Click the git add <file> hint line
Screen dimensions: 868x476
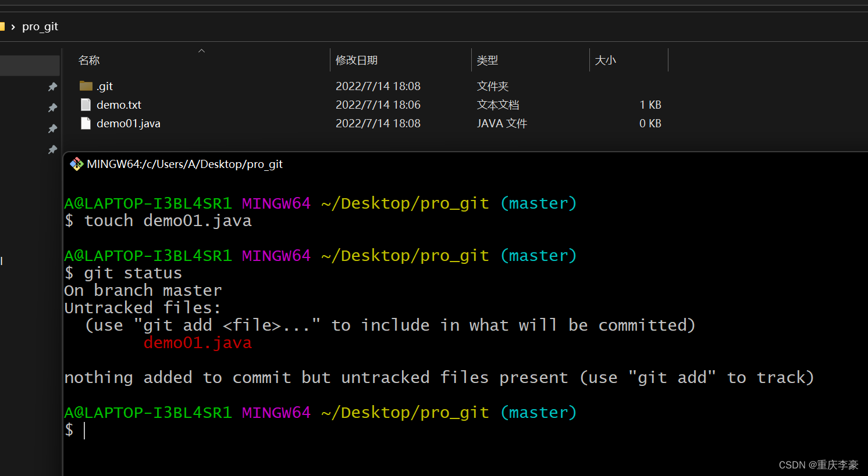point(390,325)
